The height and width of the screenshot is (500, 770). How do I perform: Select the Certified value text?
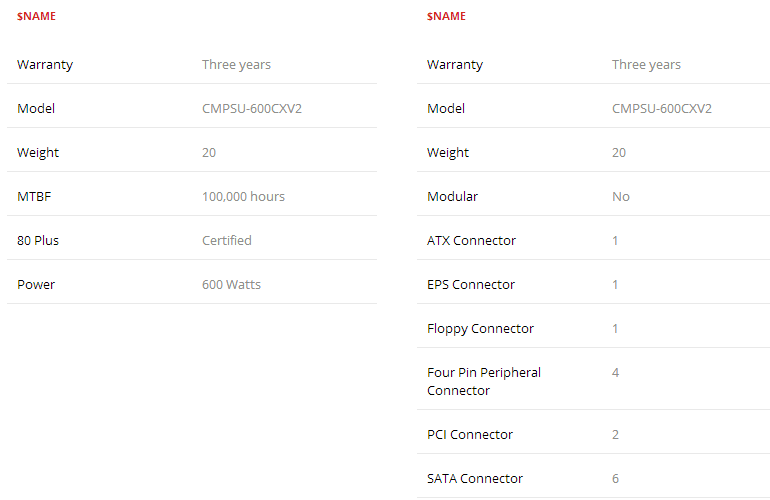coord(227,241)
